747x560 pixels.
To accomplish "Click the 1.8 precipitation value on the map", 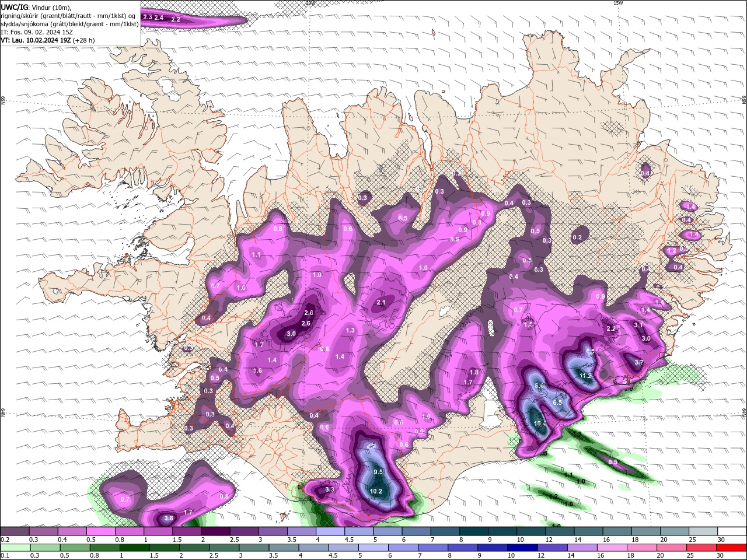I will point(474,372).
